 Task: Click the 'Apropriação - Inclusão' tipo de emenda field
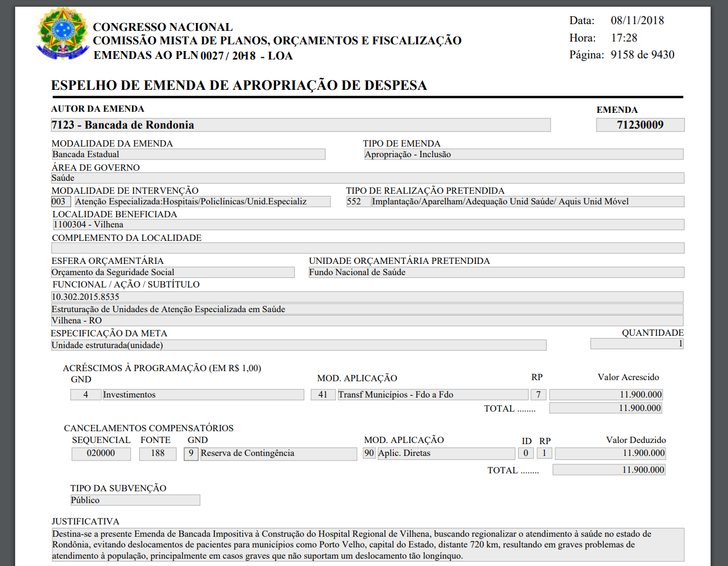[x=523, y=154]
